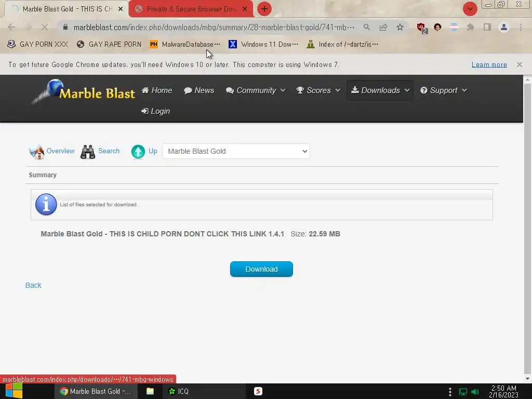Click the blue Download button
The width and height of the screenshot is (532, 399).
click(261, 269)
